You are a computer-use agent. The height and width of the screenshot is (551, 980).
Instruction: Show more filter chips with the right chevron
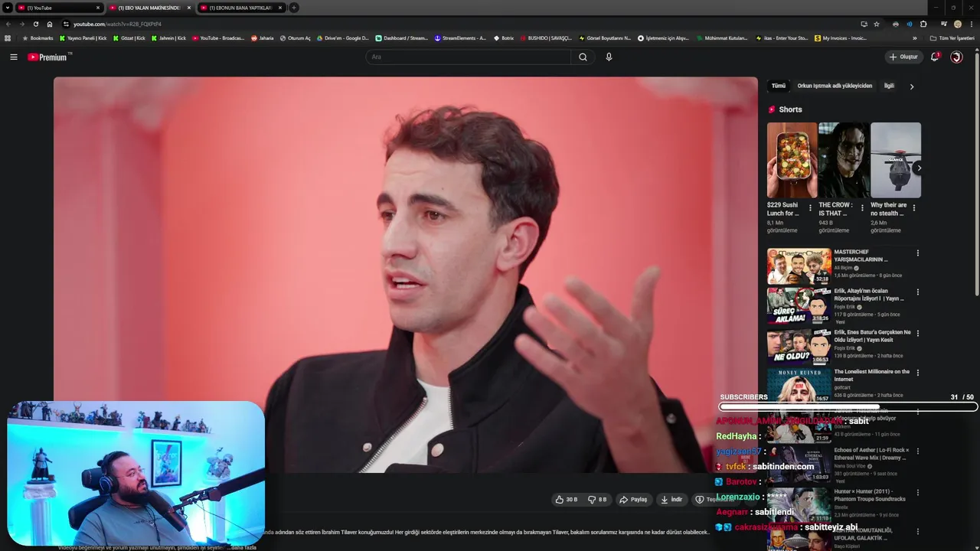[x=911, y=86]
